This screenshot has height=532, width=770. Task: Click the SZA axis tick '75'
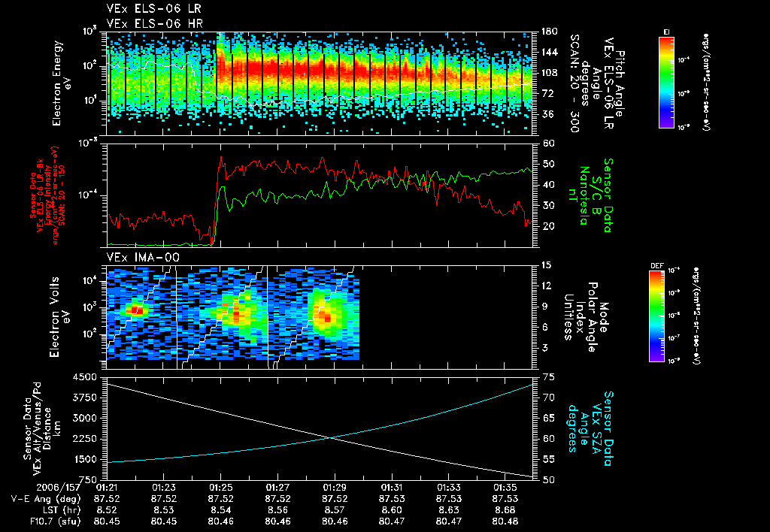pyautogui.click(x=549, y=377)
